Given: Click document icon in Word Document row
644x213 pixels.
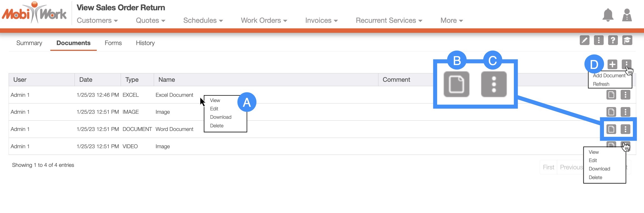Looking at the screenshot, I should tap(611, 129).
